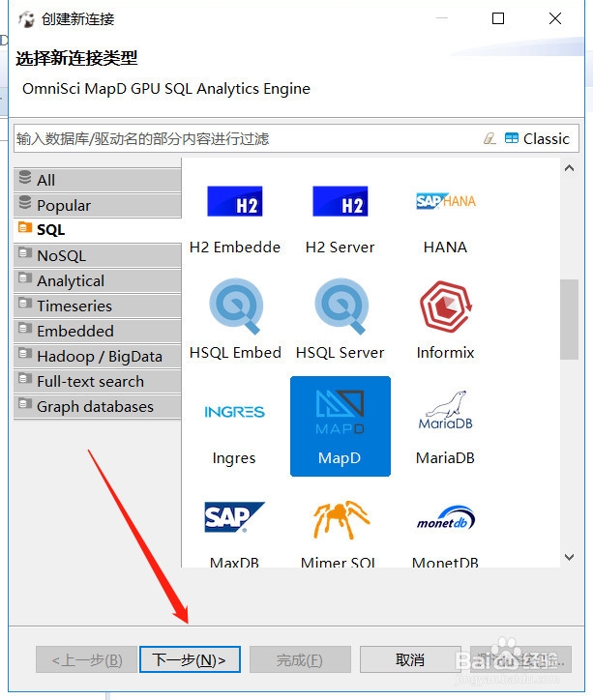Select the SAP MaxDB icon
The width and height of the screenshot is (593, 700).
[x=234, y=517]
